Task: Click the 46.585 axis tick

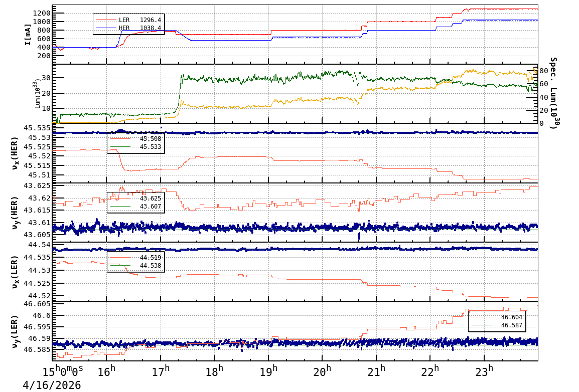Action: 37,349
